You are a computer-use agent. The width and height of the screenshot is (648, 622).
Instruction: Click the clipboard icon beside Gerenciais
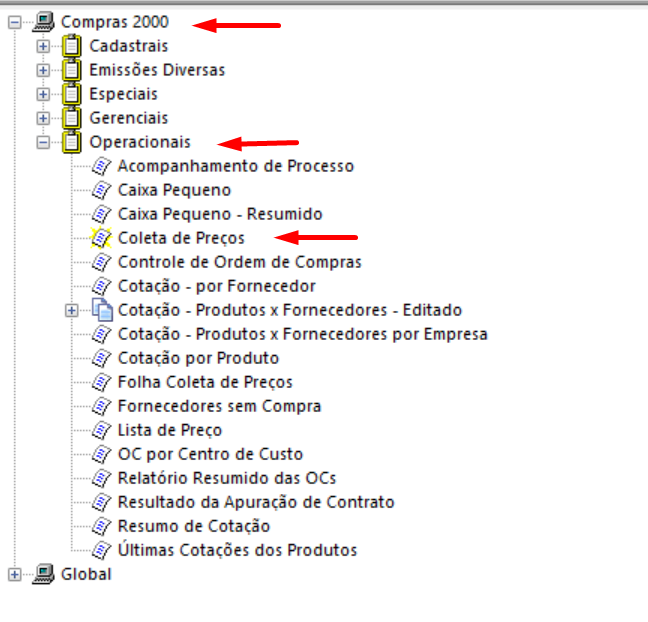71,118
